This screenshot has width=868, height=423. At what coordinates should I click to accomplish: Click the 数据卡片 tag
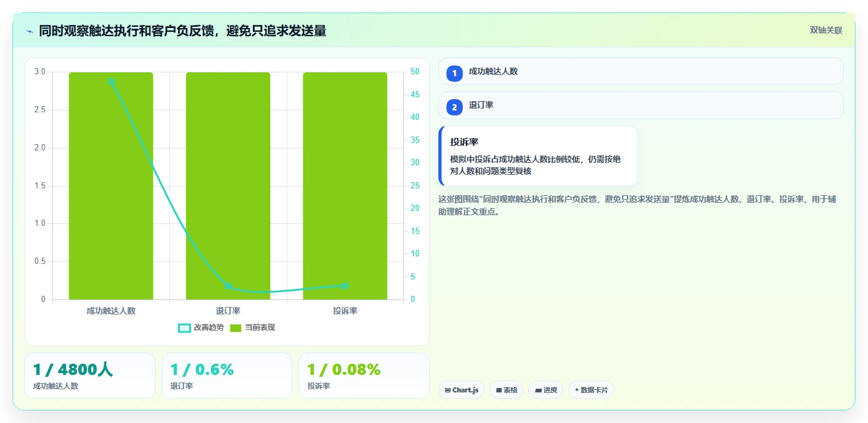pyautogui.click(x=591, y=390)
